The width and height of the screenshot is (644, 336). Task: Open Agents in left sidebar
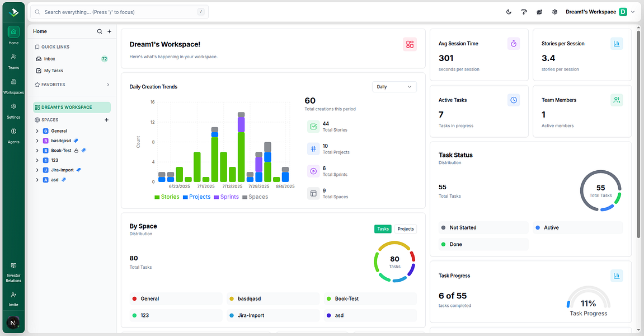pos(13,135)
